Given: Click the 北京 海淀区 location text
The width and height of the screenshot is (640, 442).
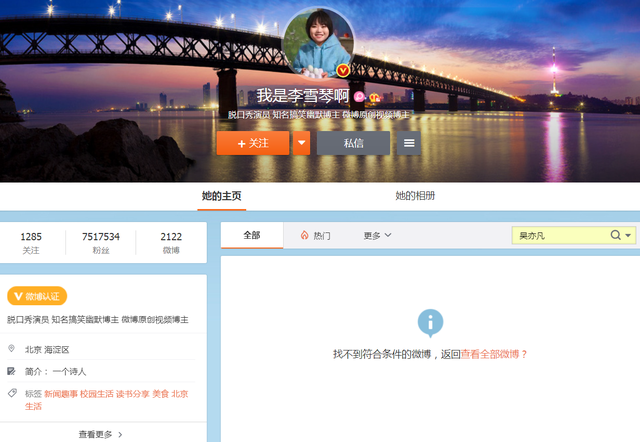Looking at the screenshot, I should 47,350.
